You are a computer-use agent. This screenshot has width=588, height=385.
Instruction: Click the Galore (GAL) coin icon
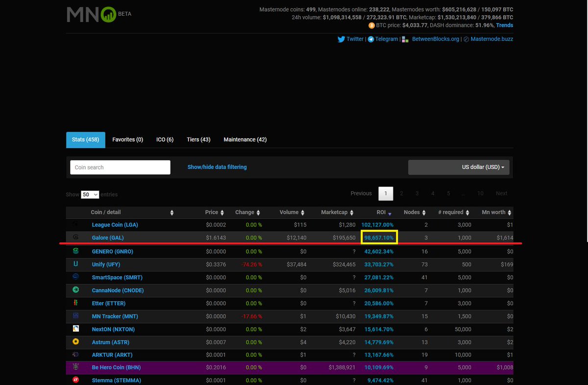tap(76, 237)
